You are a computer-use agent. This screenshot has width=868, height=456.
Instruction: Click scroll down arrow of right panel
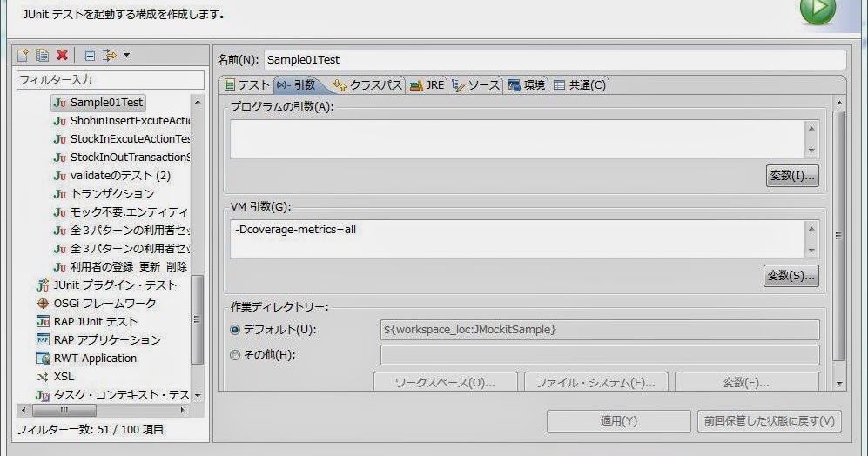coord(839,383)
